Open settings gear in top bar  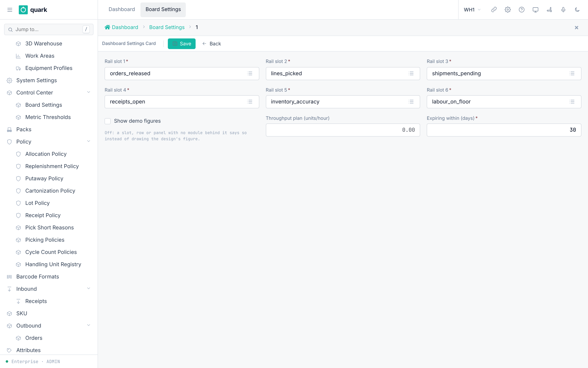pyautogui.click(x=508, y=10)
